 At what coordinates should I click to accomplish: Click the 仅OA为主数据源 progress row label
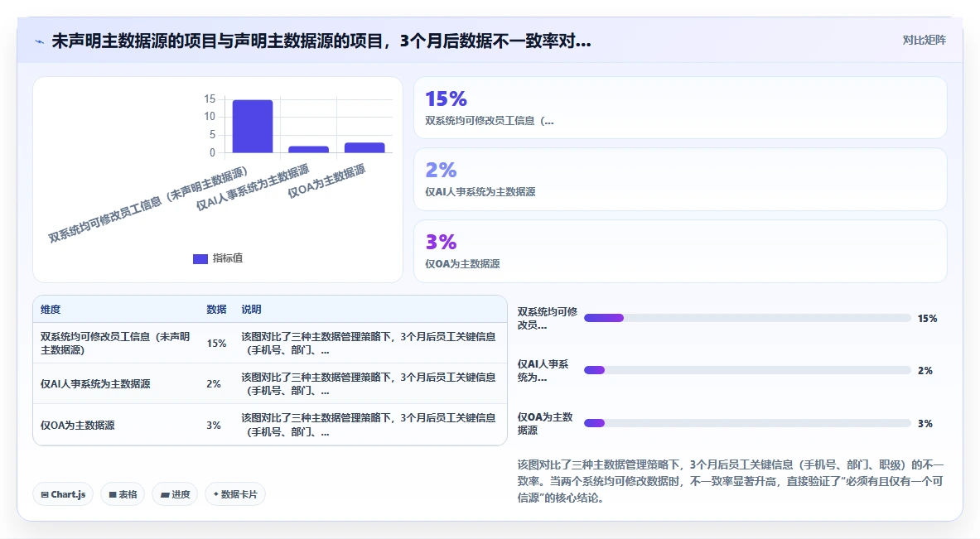[x=545, y=423]
